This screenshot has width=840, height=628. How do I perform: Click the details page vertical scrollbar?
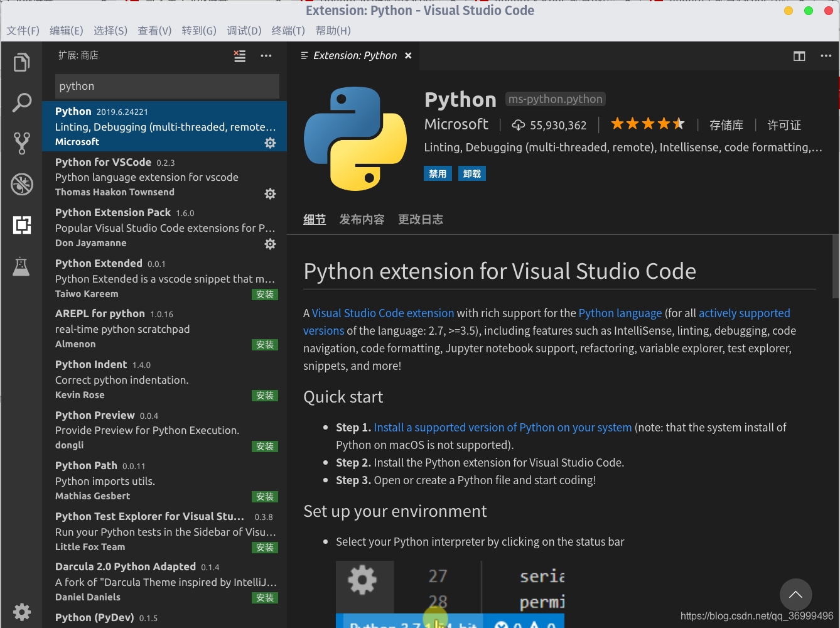[835, 266]
